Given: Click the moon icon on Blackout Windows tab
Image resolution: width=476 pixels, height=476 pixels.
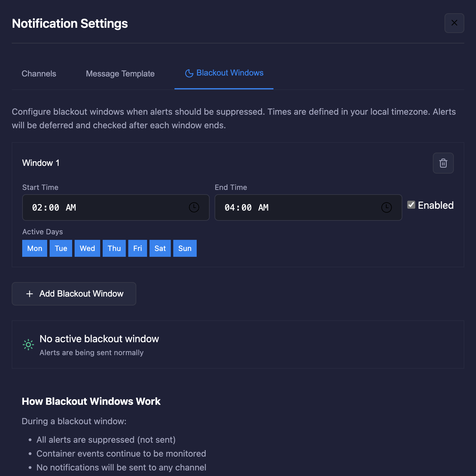Looking at the screenshot, I should click(x=189, y=73).
